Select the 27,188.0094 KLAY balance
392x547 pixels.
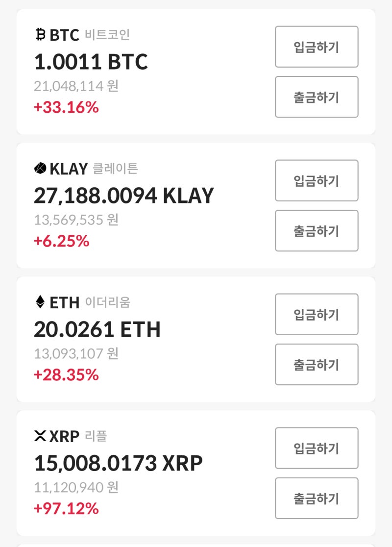(124, 196)
